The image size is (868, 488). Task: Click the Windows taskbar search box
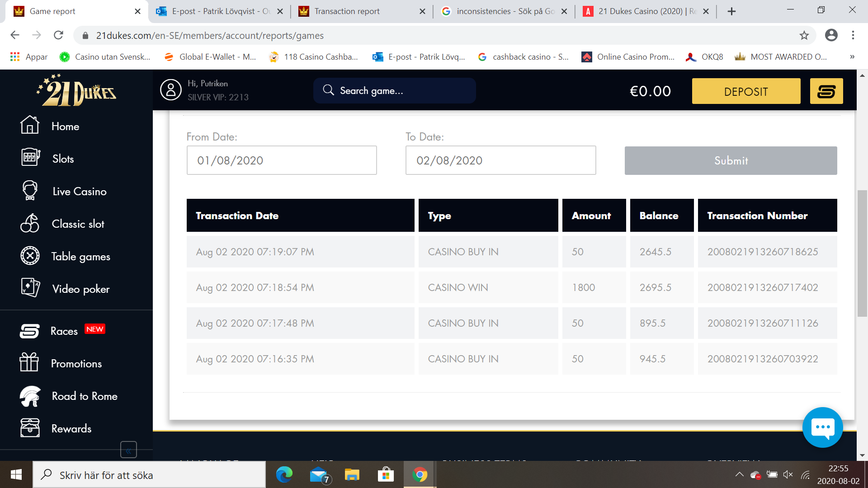tap(149, 474)
